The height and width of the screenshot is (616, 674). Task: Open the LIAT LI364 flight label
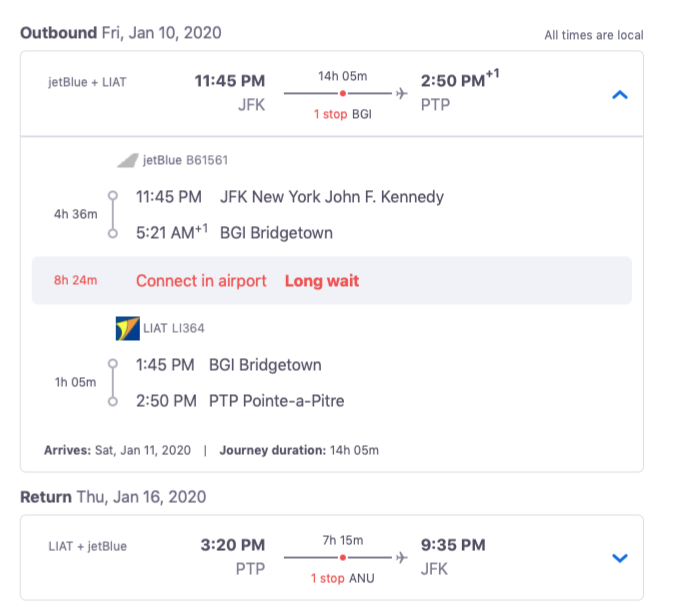click(174, 328)
